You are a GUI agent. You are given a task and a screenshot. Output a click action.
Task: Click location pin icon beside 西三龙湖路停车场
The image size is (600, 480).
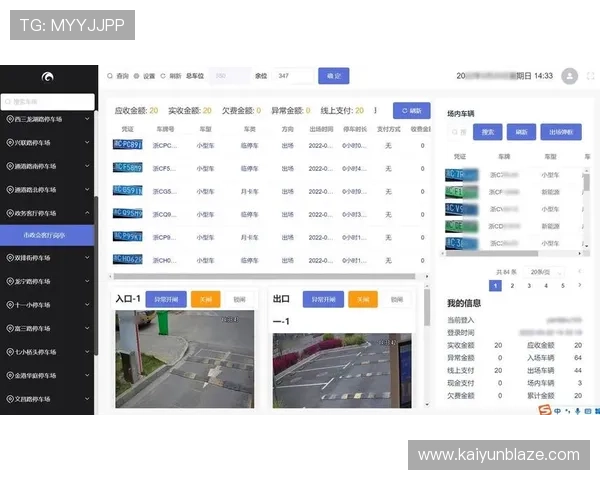tap(10, 119)
